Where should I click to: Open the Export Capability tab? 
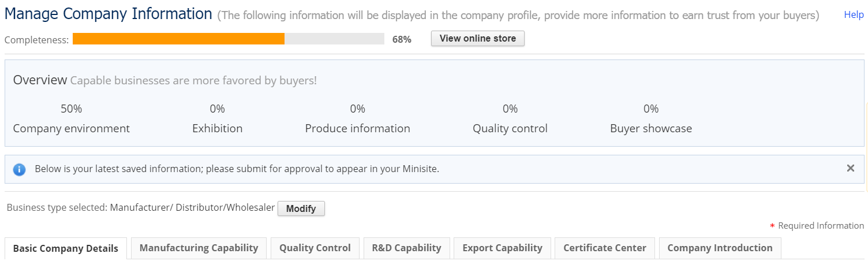(502, 248)
